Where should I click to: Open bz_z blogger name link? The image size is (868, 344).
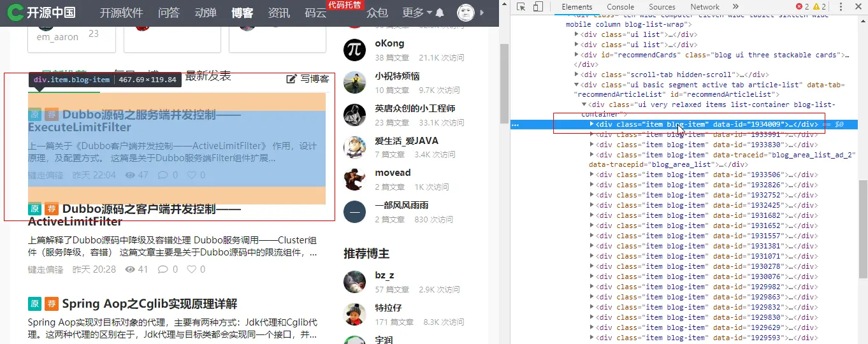click(384, 275)
